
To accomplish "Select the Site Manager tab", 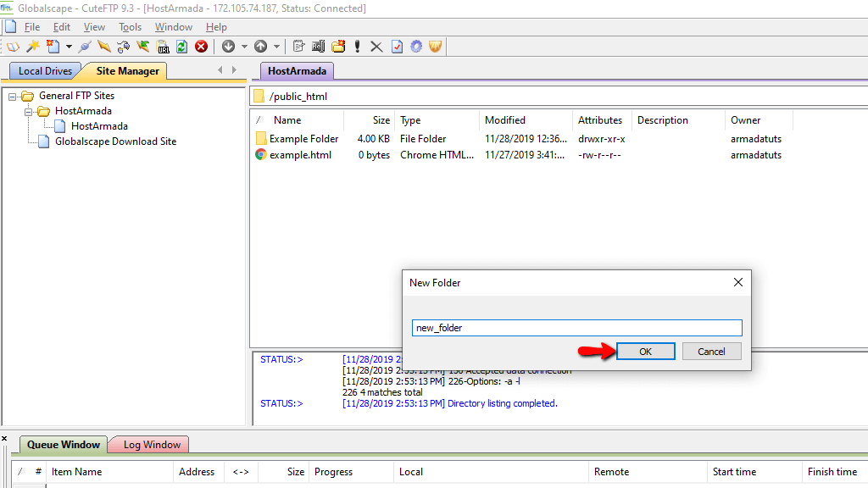I will coord(127,71).
